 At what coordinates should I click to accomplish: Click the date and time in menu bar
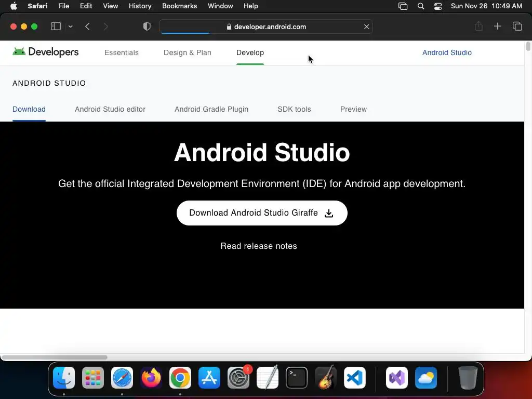click(x=486, y=6)
